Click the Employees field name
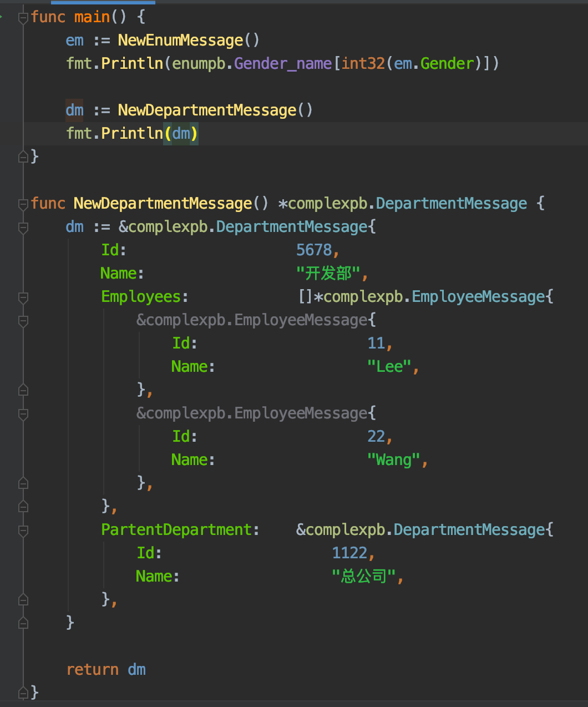The image size is (588, 707). coord(141,297)
